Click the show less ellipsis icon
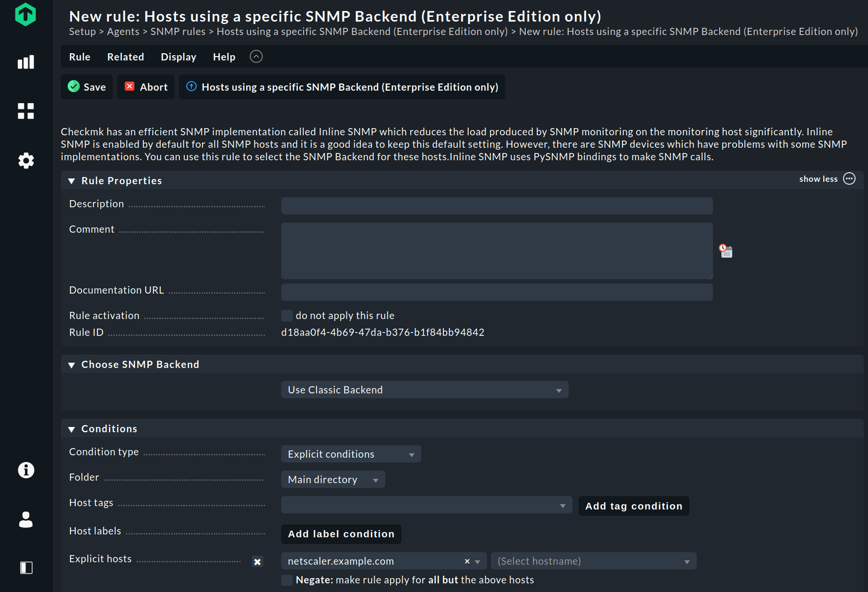This screenshot has width=868, height=592. [x=849, y=178]
